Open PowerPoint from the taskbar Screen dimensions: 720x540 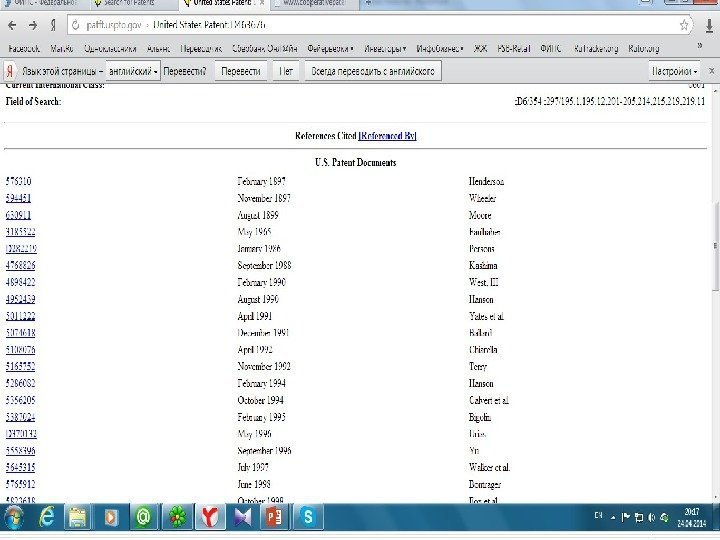(x=275, y=517)
